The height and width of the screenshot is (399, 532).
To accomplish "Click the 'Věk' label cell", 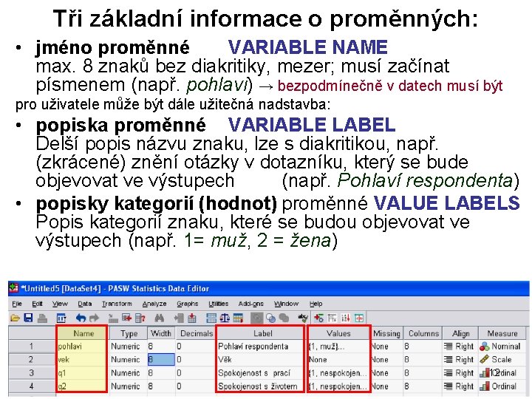I will coord(261,360).
